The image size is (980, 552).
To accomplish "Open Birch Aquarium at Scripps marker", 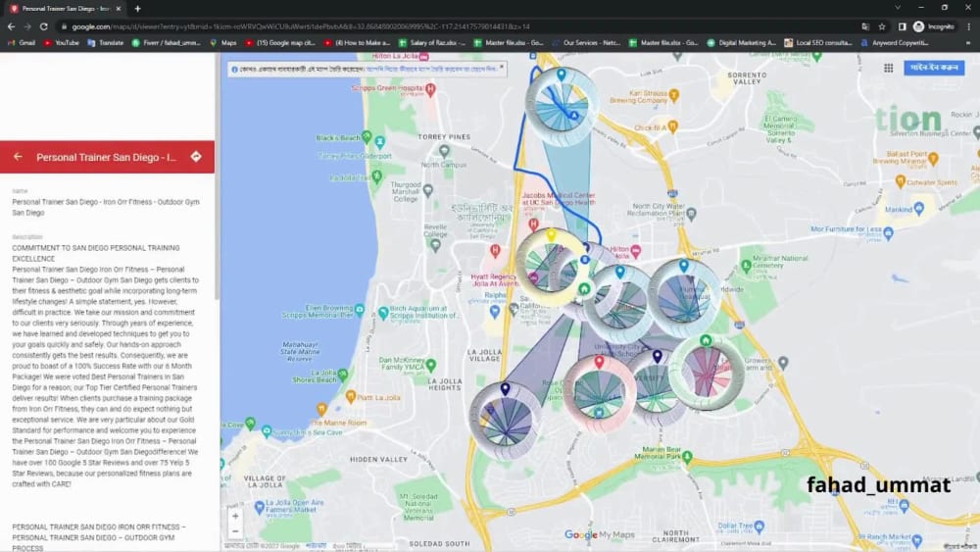I will click(x=383, y=313).
